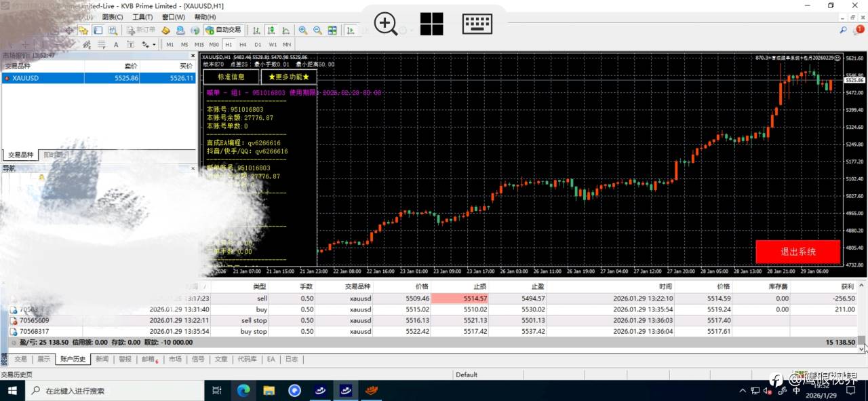Open the 帮助(H) menu
Viewport: 868px width, 401px height.
[205, 17]
